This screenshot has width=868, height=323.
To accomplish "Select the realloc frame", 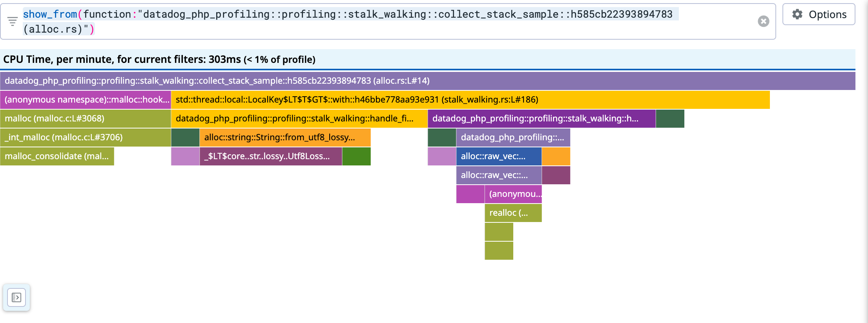I will pyautogui.click(x=513, y=213).
